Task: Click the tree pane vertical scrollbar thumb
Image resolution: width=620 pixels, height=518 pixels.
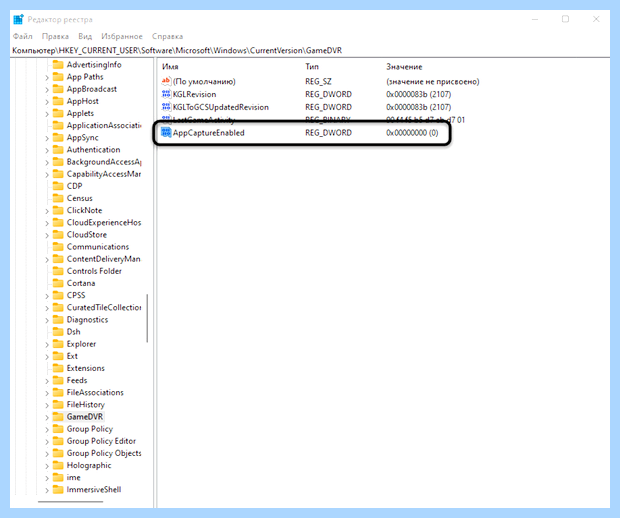Action: (147, 318)
